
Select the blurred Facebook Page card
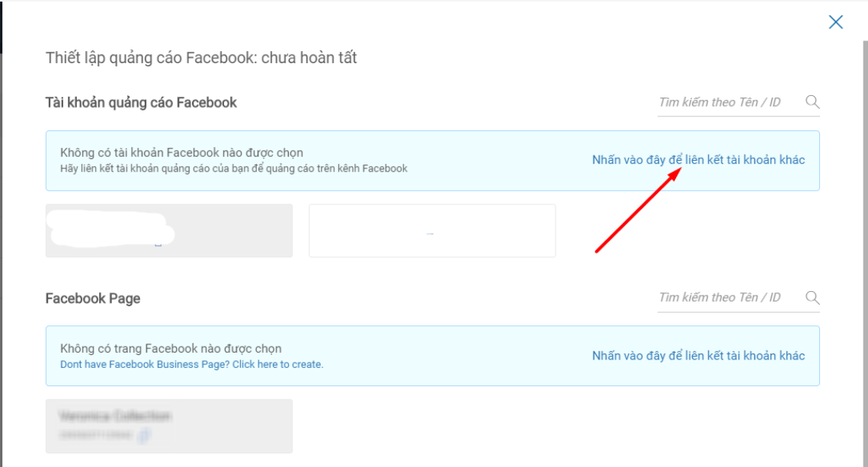[x=169, y=426]
